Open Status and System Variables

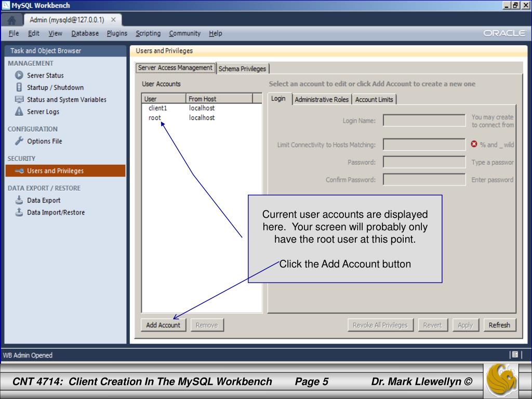(66, 99)
